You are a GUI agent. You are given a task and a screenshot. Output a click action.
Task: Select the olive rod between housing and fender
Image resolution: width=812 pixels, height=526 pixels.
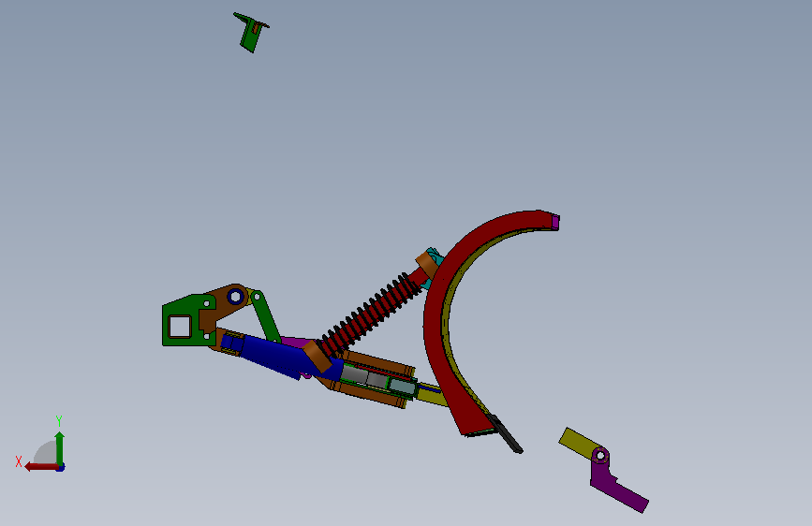coord(432,396)
